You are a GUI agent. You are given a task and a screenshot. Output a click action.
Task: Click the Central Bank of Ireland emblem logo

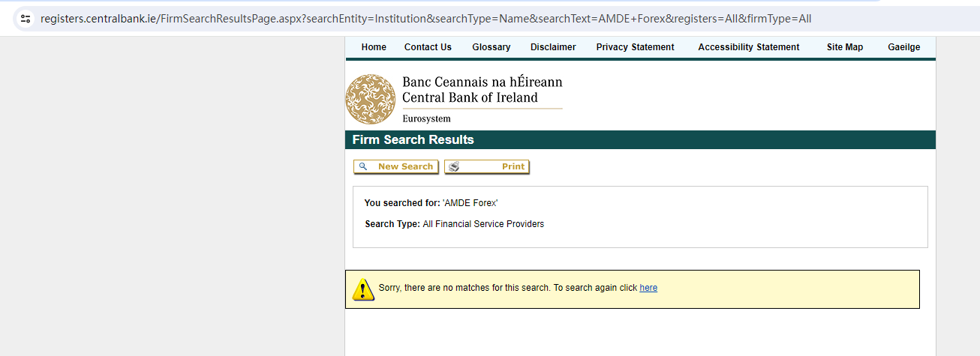[x=370, y=99]
